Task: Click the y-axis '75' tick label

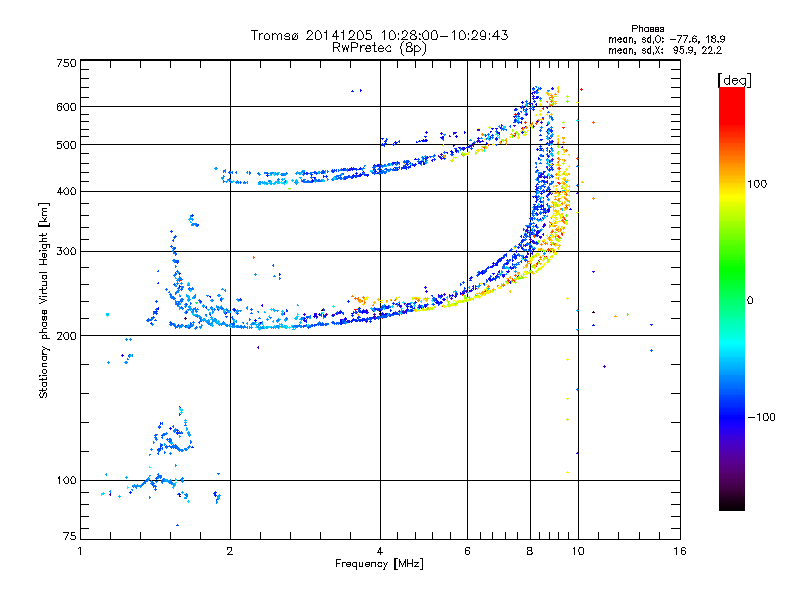Action: pos(70,536)
